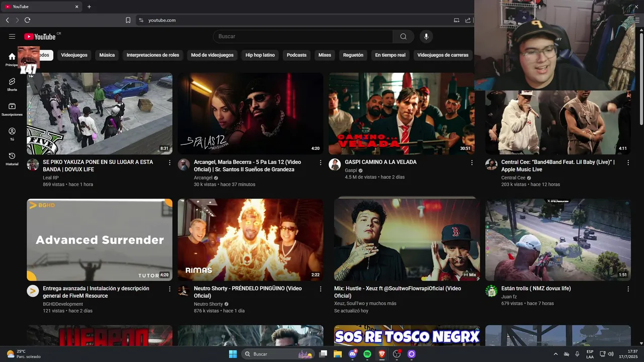Select Videojuegos de carreras chip

tap(443, 55)
